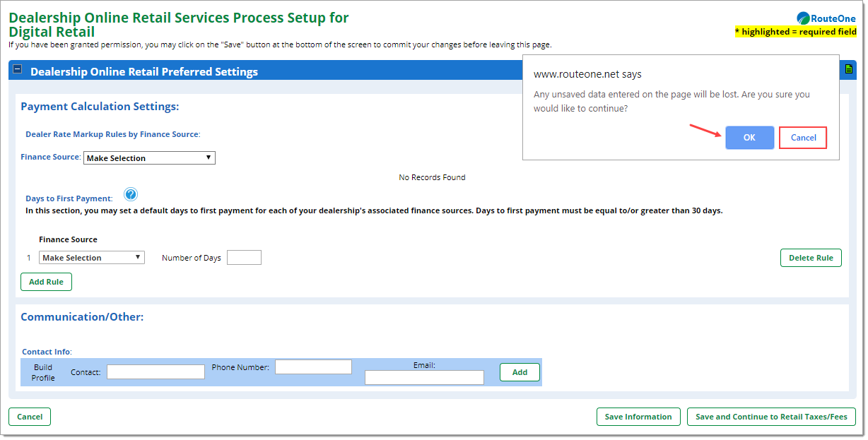Click 'Dealer Rate Markup Rules by Finance Source' label
This screenshot has height=440, width=868.
[x=112, y=134]
